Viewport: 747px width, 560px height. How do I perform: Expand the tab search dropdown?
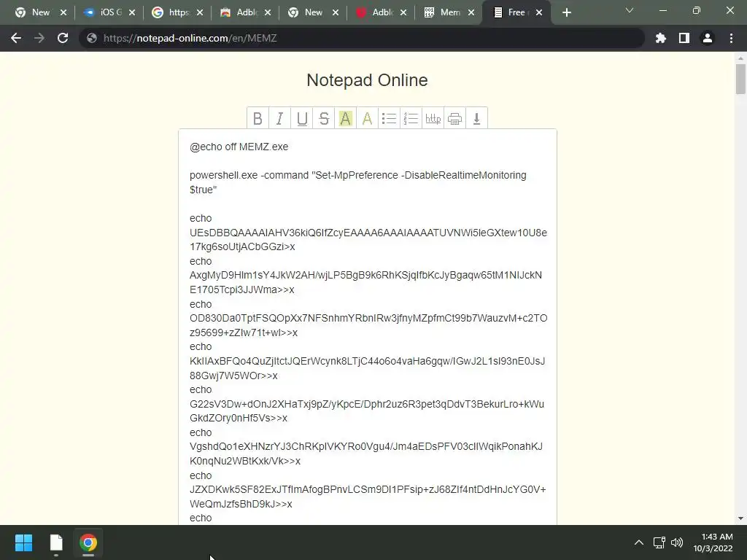pos(630,10)
